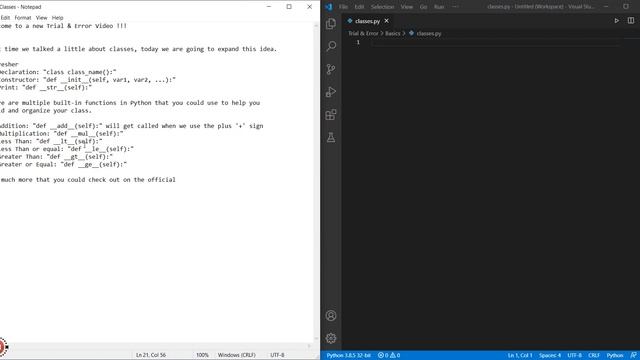Change VS Code file encoding UTF-8
Screen dimensions: 640x360
coord(574,355)
